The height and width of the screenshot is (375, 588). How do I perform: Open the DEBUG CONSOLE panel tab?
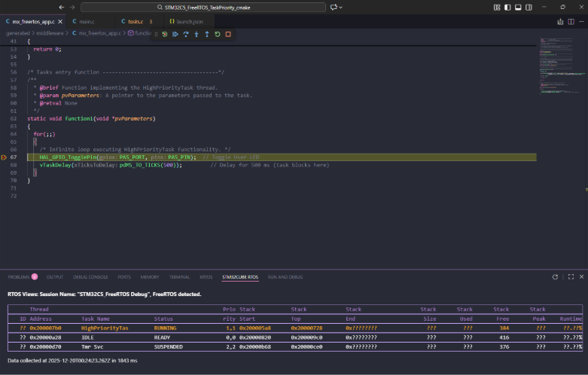pyautogui.click(x=89, y=277)
